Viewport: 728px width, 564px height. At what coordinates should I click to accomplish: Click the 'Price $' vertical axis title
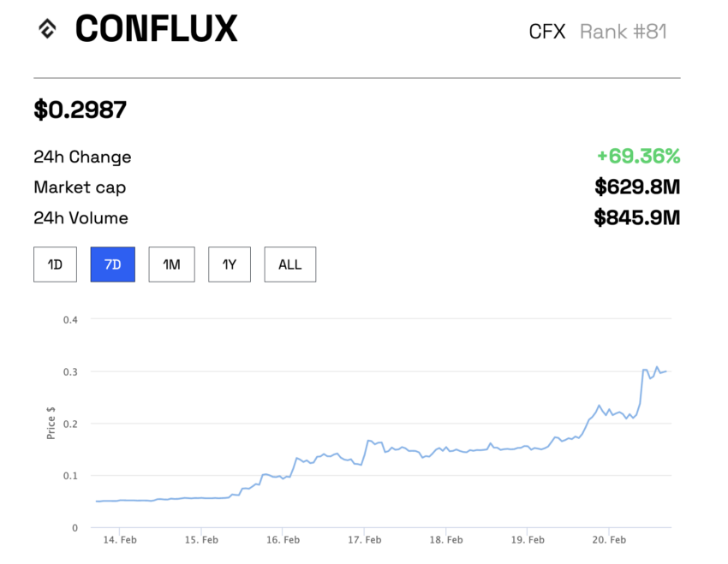[51, 423]
